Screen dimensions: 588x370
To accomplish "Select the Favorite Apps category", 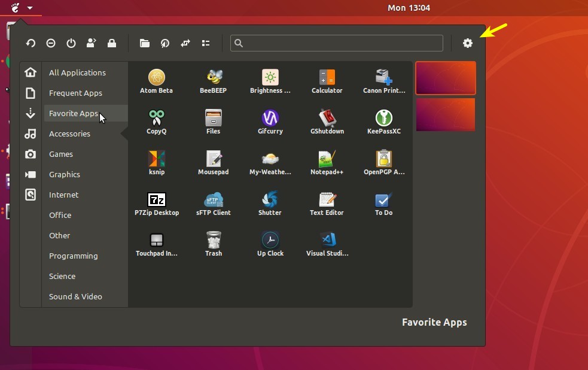I will 86,113.
